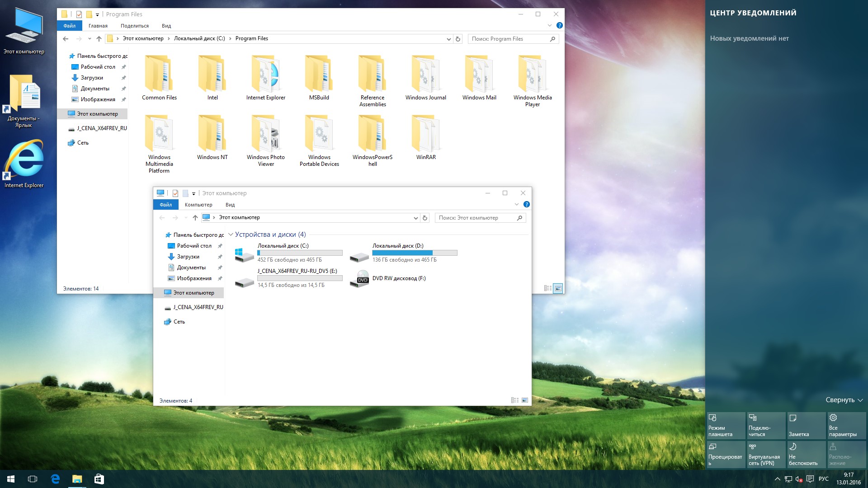Switch to Главная tab in Program Files

click(97, 26)
